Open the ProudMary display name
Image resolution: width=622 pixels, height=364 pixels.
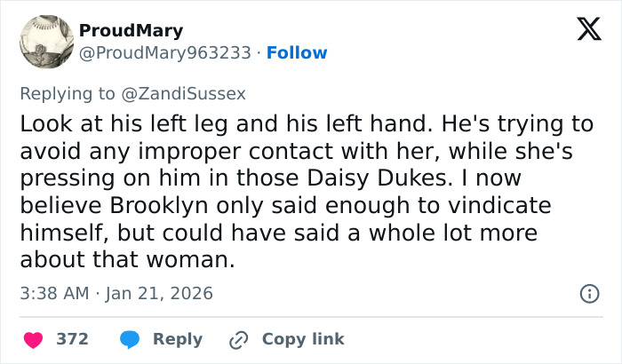[x=132, y=31]
